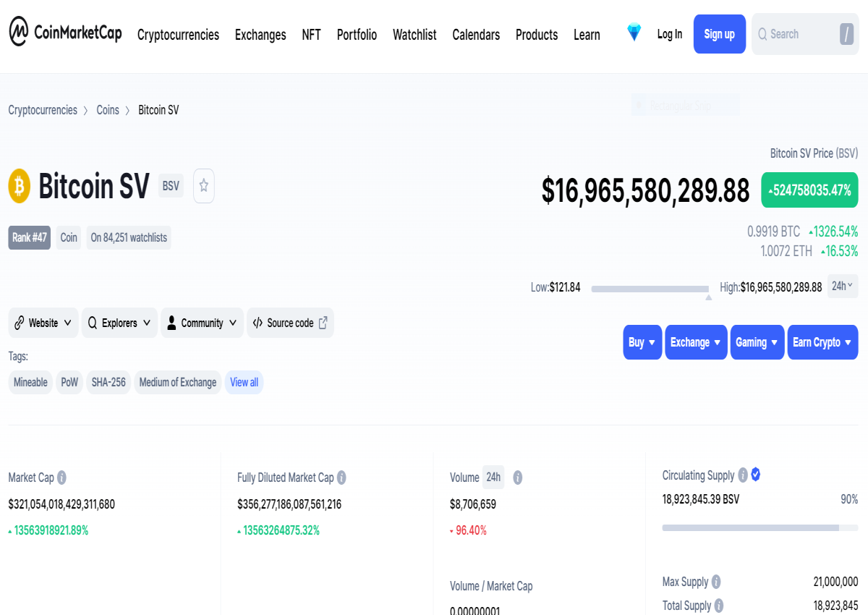Open the Cryptocurrencies menu
Image resolution: width=868 pixels, height=615 pixels.
178,35
